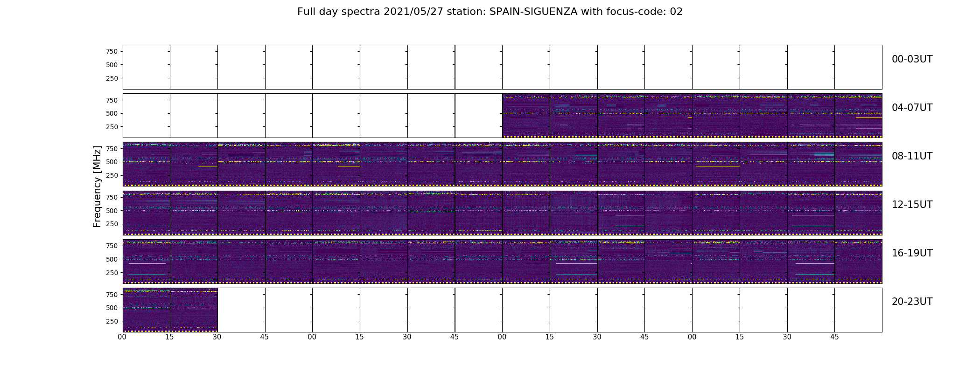The width and height of the screenshot is (980, 373).
Task: Click the 250 tick of the 08-11UT row
Action: [x=112, y=175]
